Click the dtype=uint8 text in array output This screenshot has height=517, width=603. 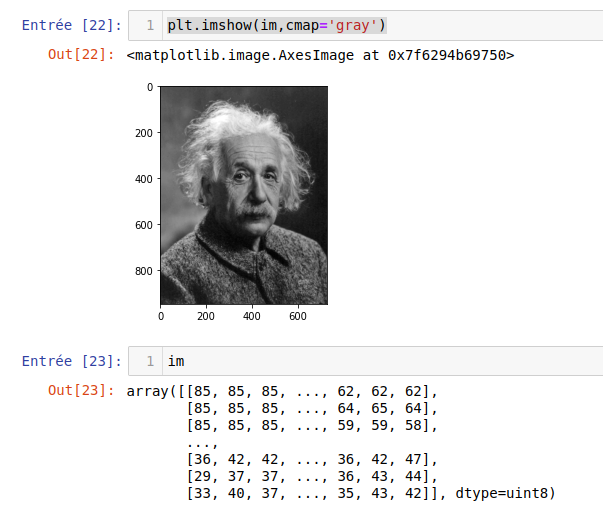pos(504,493)
